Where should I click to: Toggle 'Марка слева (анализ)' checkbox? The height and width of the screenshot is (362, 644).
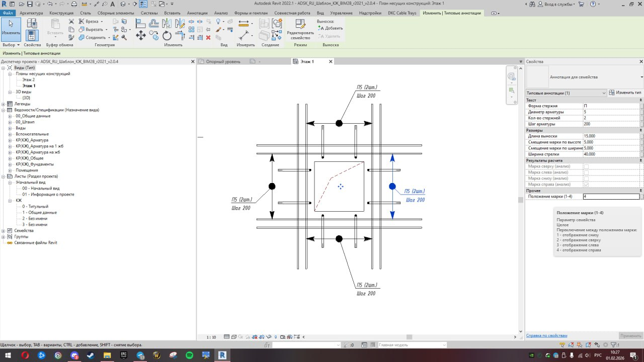[x=586, y=172]
